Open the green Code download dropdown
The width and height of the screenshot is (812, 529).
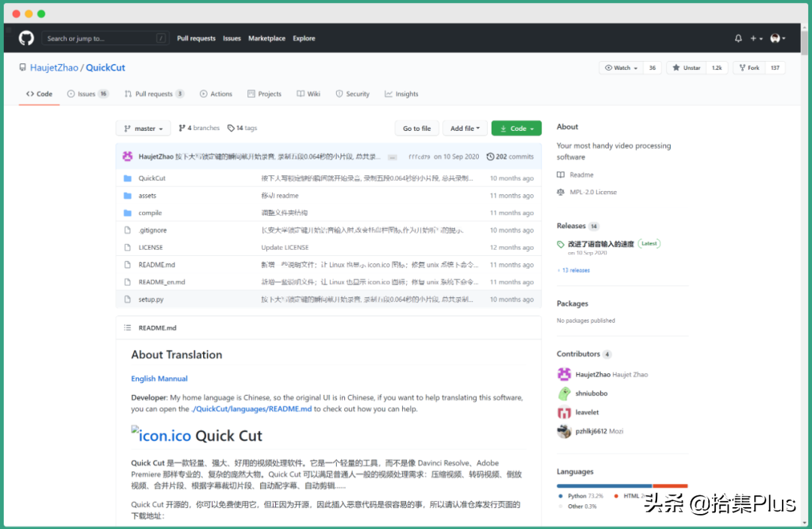(517, 129)
